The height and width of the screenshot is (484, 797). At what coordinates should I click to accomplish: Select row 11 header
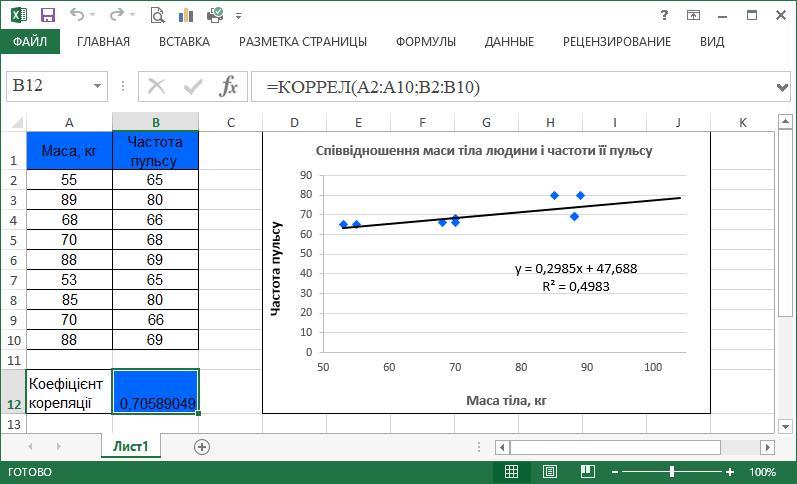pyautogui.click(x=14, y=360)
